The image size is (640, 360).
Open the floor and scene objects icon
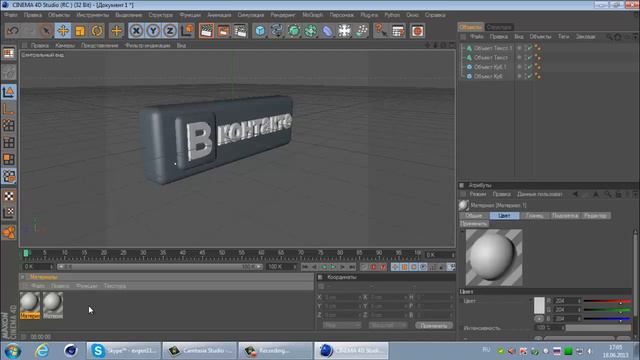(344, 31)
